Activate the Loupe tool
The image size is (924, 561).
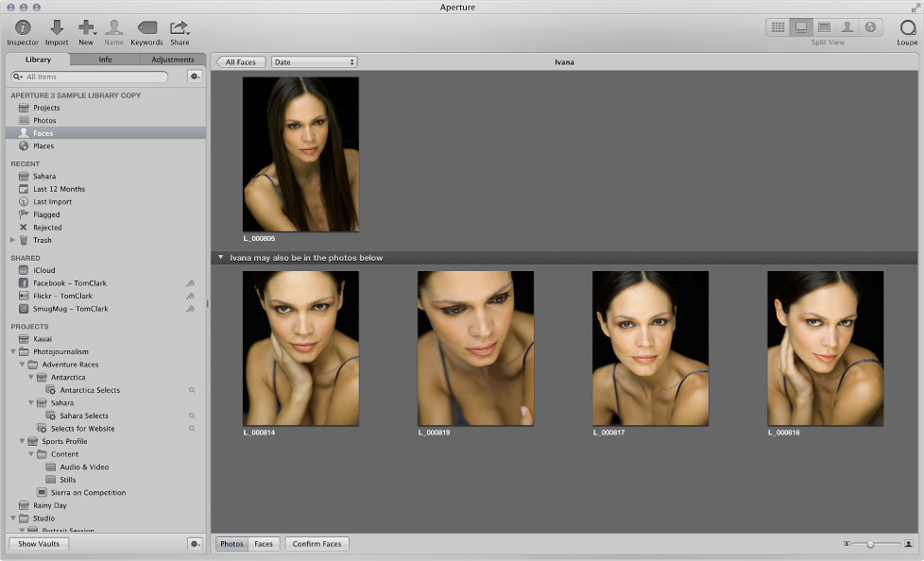point(905,28)
